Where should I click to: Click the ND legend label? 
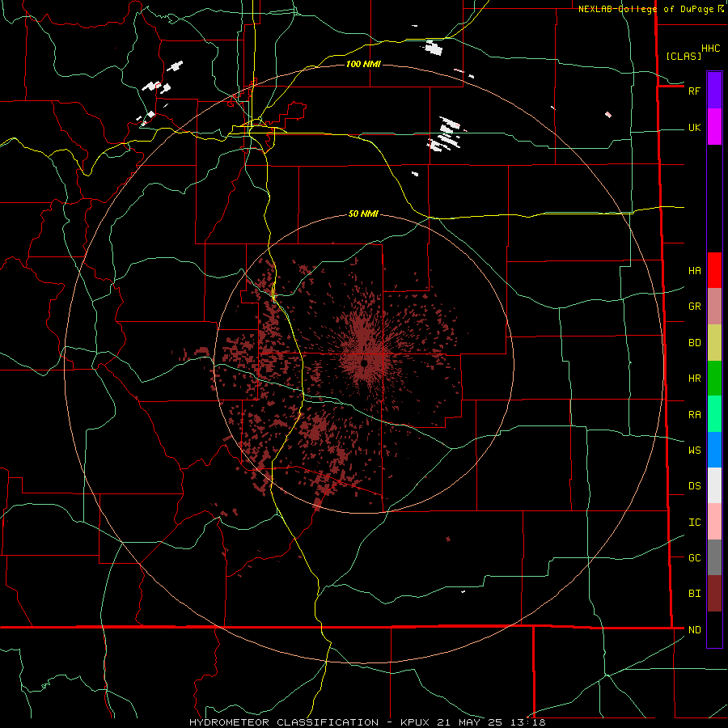[x=694, y=630]
